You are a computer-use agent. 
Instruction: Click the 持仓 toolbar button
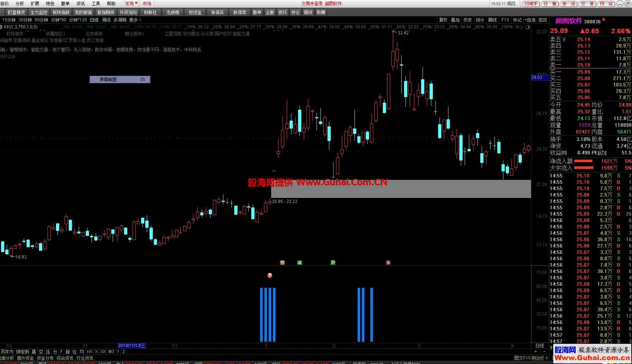(295, 12)
